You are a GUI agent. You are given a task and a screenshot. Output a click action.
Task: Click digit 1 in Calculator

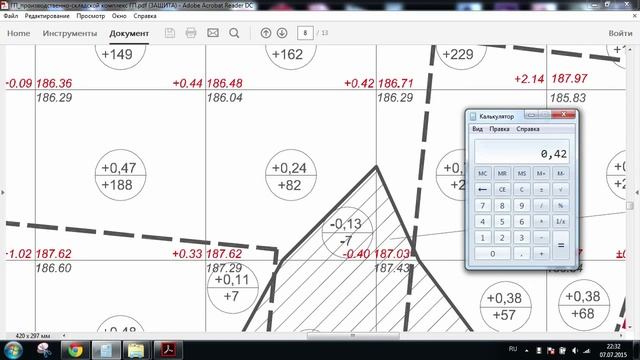point(482,237)
